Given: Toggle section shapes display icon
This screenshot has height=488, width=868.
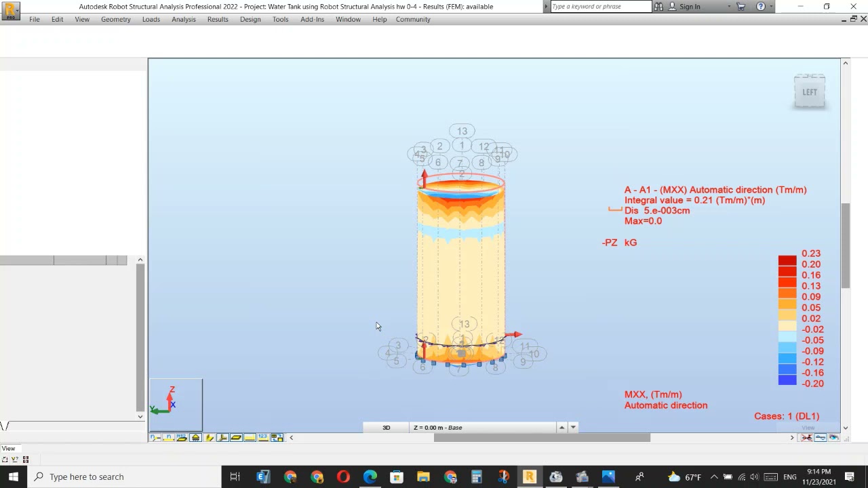Looking at the screenshot, I should tap(209, 438).
